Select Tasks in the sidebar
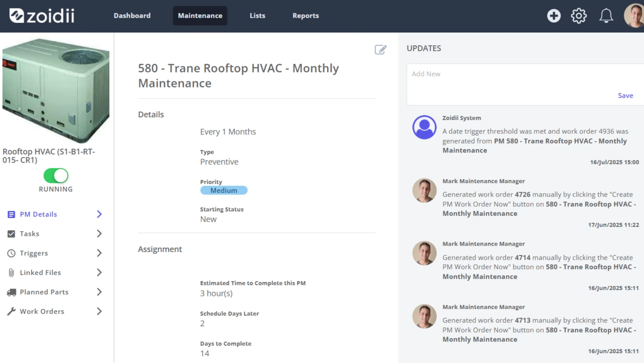 [30, 234]
